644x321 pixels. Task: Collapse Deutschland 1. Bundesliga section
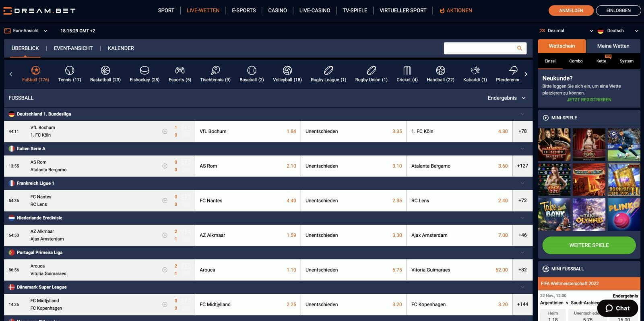522,114
